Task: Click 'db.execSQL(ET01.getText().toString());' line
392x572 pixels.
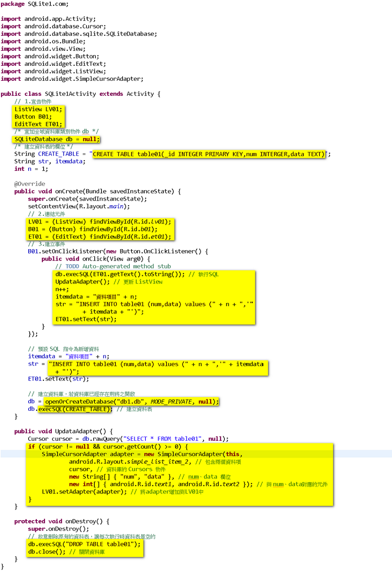Action: coord(120,275)
